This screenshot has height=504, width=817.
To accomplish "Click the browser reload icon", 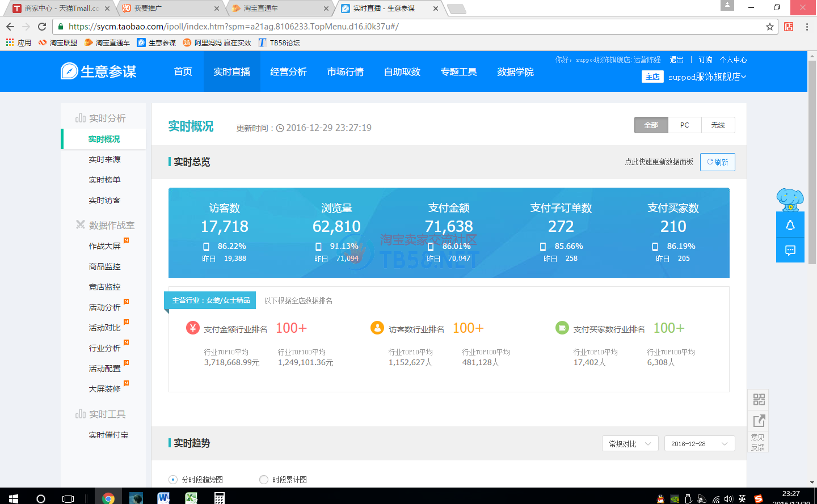I will tap(42, 27).
